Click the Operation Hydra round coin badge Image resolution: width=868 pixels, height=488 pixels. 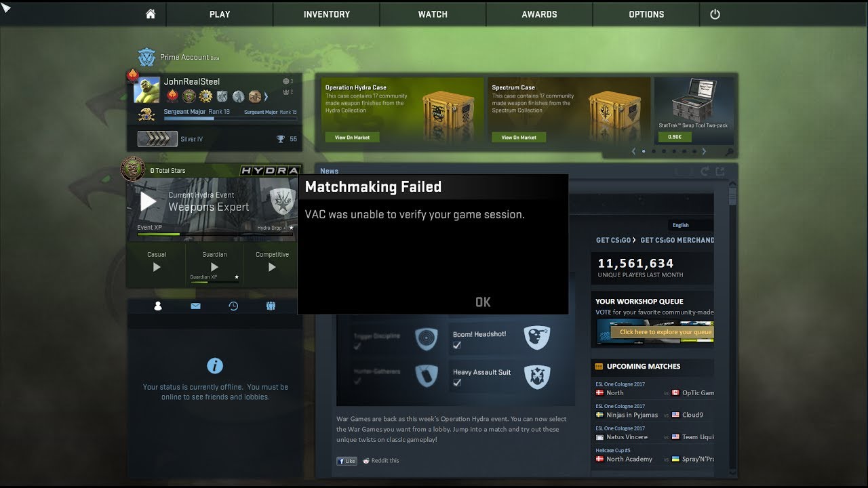133,169
